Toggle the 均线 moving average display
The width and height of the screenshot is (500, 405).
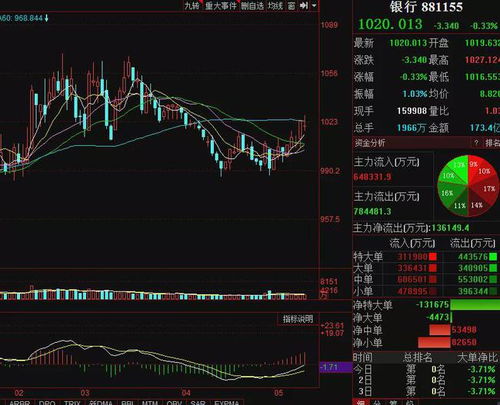pyautogui.click(x=275, y=5)
